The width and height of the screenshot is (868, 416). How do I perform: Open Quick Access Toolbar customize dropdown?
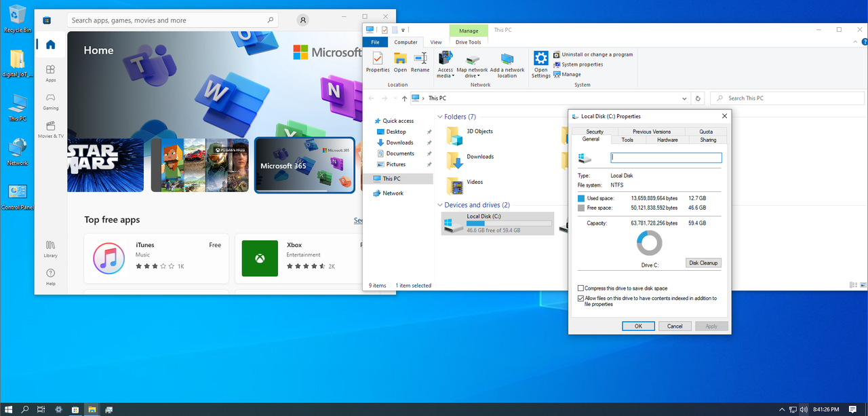[403, 30]
